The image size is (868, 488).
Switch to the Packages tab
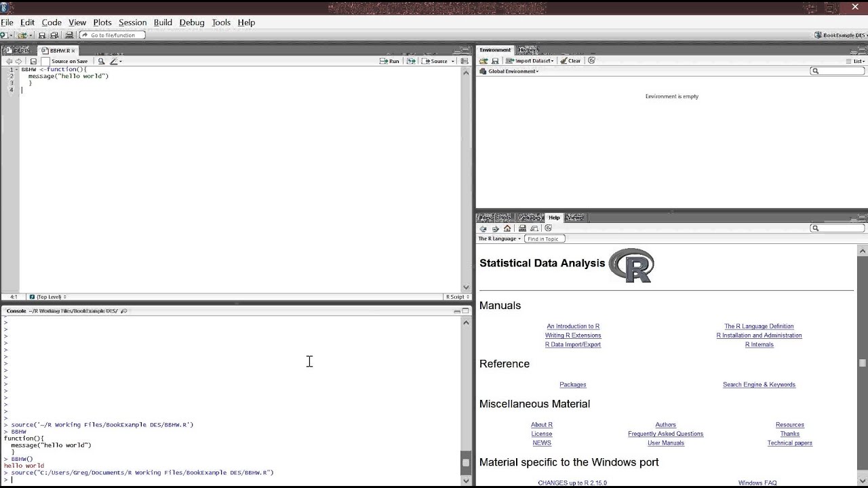[x=529, y=218]
